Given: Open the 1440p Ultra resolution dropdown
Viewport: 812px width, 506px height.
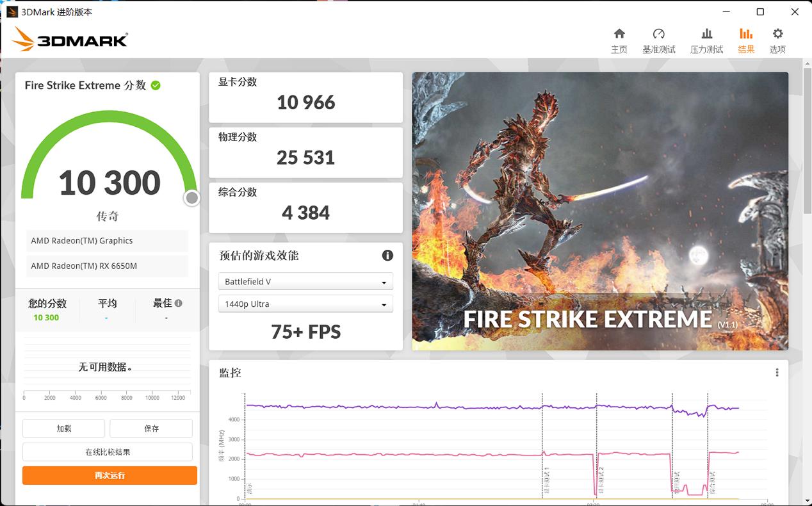Looking at the screenshot, I should [305, 304].
